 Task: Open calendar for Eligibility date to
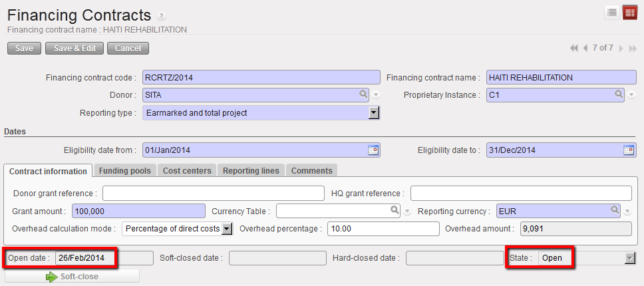[x=629, y=150]
